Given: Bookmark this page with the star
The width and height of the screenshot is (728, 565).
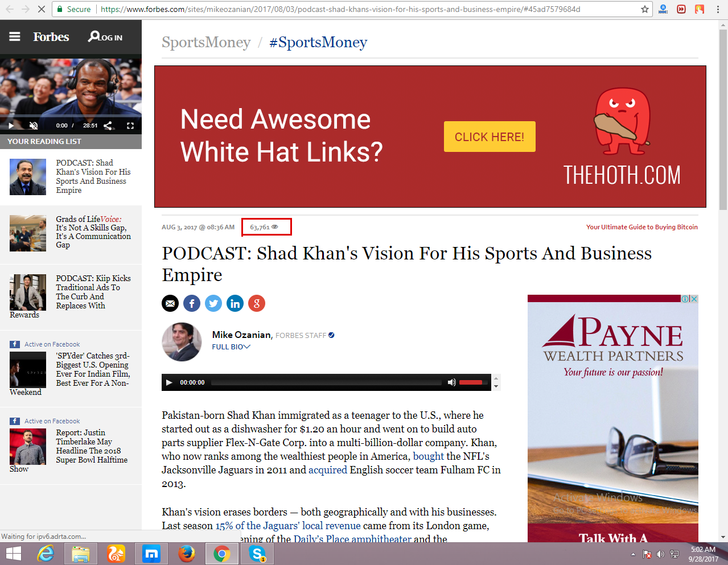Looking at the screenshot, I should [645, 9].
